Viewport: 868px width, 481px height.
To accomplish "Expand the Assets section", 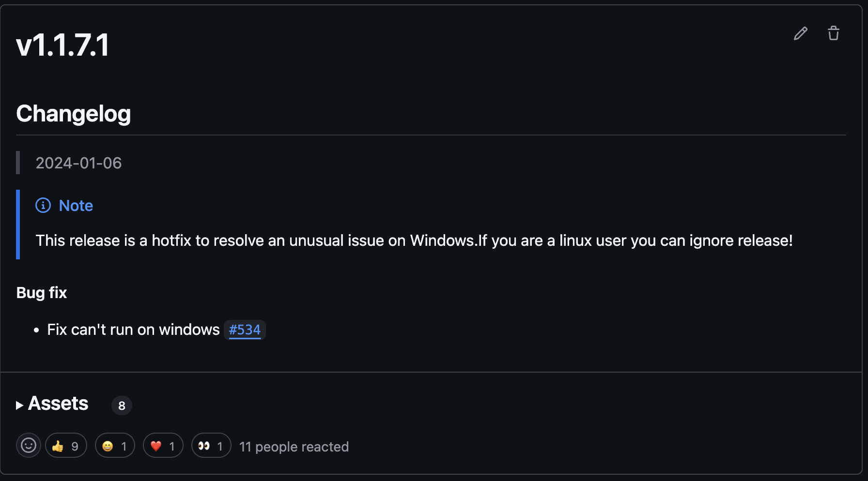I will 58,404.
